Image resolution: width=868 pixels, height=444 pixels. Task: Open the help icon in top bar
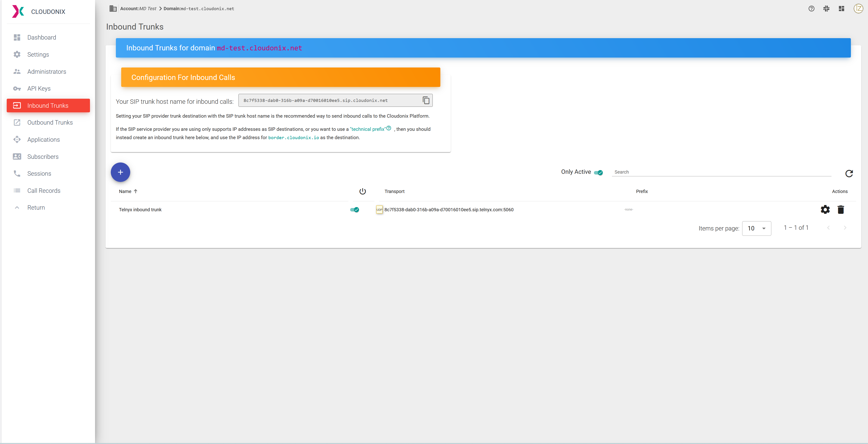tap(811, 9)
